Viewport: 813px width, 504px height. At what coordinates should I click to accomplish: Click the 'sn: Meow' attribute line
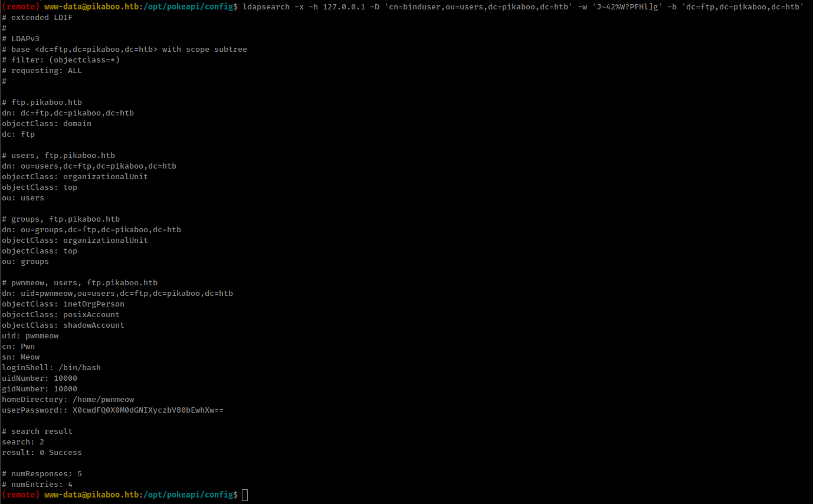[21, 357]
